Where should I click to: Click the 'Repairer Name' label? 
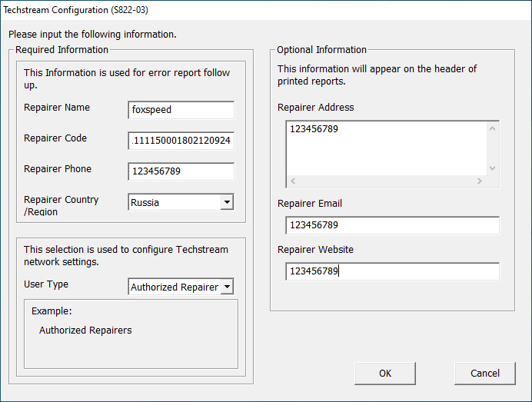(x=57, y=108)
